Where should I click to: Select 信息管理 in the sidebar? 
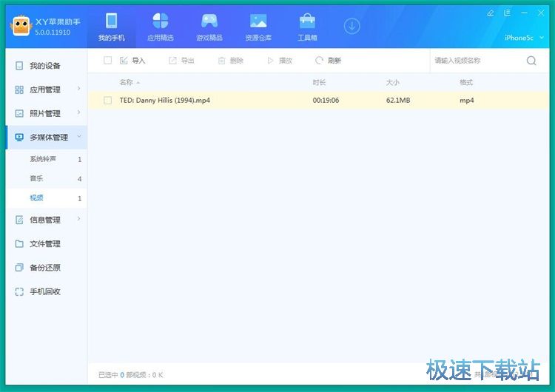pos(47,220)
